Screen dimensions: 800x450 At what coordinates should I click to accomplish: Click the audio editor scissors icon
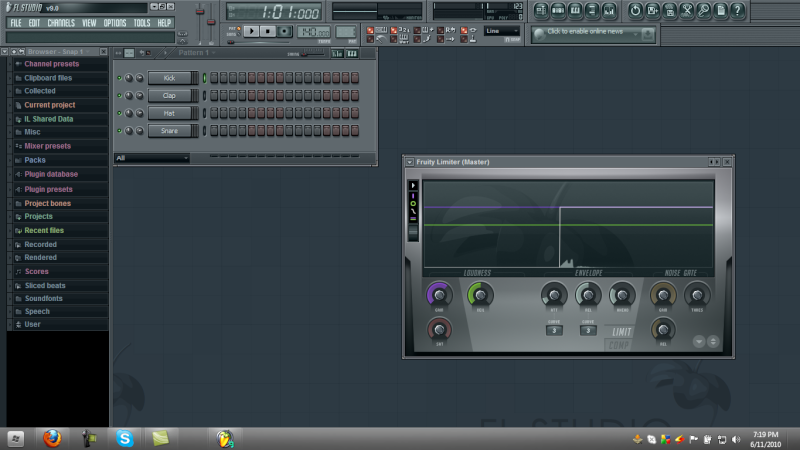click(687, 10)
